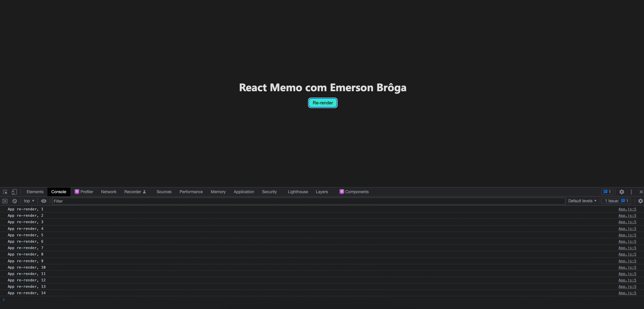Clear the console messages
The width and height of the screenshot is (644, 309).
14,201
